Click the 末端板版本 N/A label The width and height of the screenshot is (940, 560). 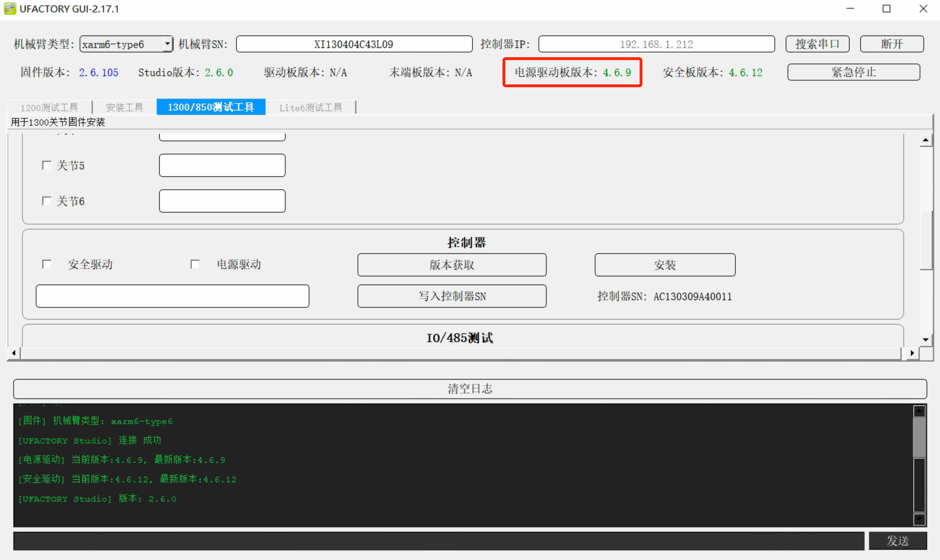click(431, 72)
